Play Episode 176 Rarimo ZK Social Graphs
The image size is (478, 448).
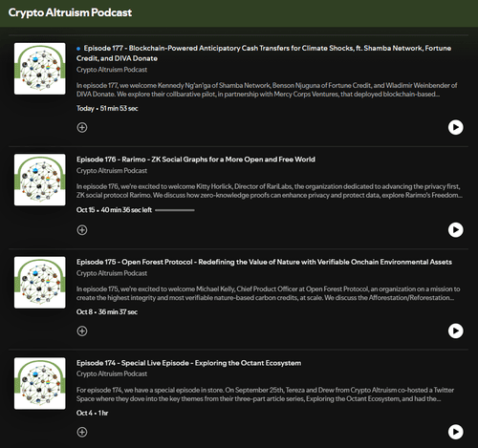coord(456,230)
